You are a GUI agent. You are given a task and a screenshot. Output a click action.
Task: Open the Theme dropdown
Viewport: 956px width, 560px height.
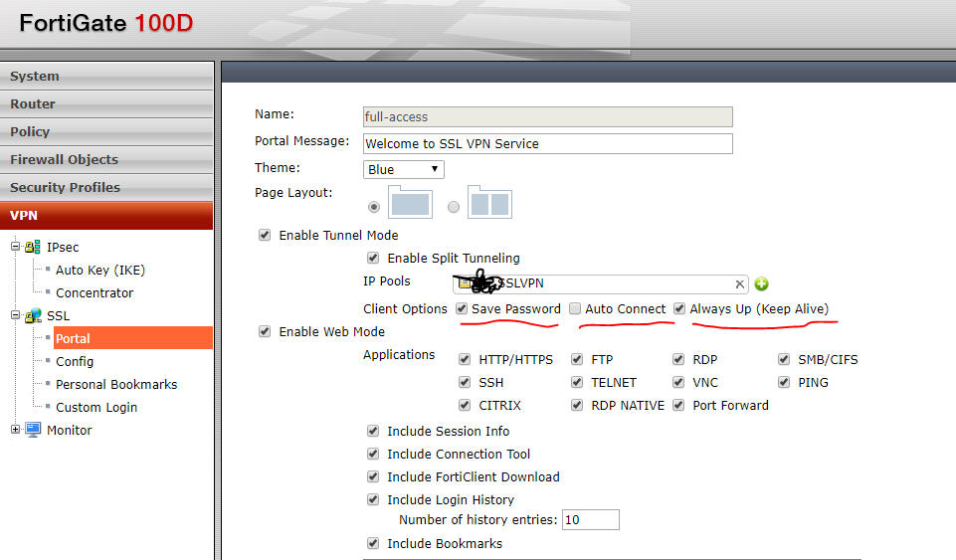tap(404, 169)
